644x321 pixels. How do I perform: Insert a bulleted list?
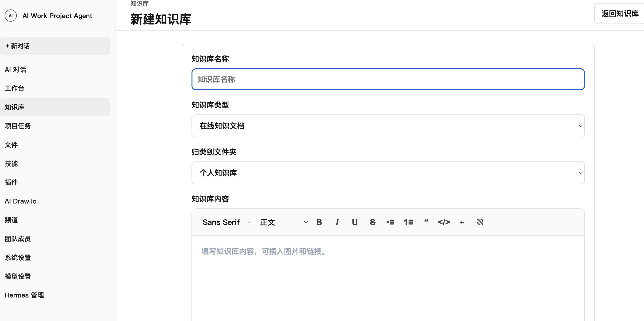click(390, 222)
